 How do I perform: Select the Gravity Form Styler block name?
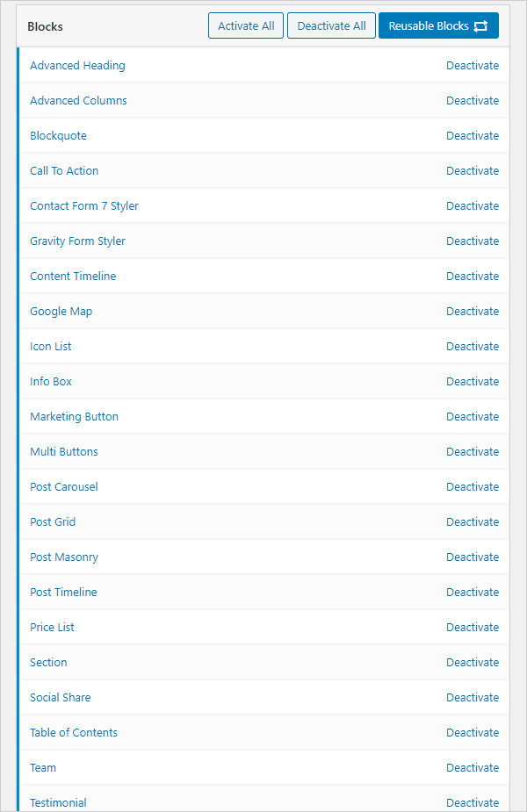coord(77,241)
